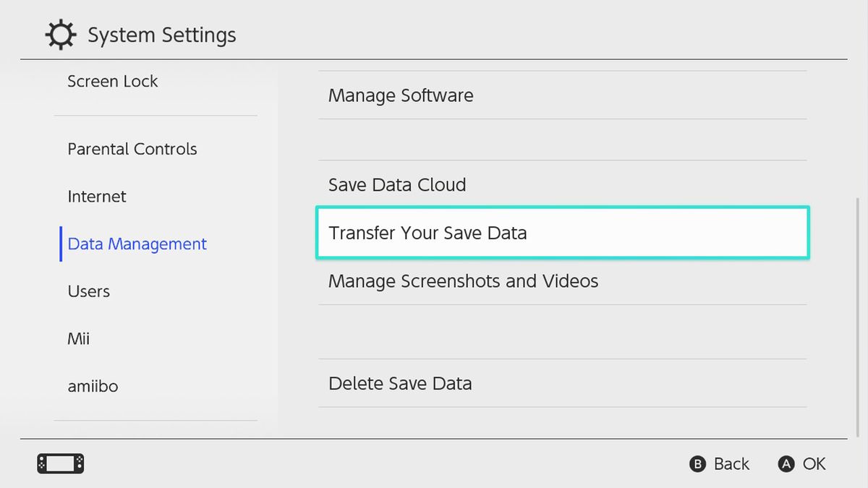
Task: Click the System Settings title text
Action: [162, 34]
